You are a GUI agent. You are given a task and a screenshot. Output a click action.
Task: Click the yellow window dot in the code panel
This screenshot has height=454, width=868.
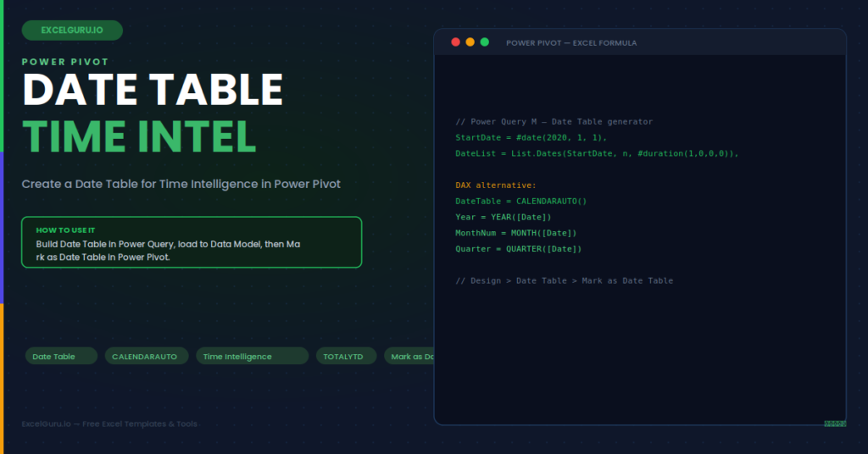(470, 42)
